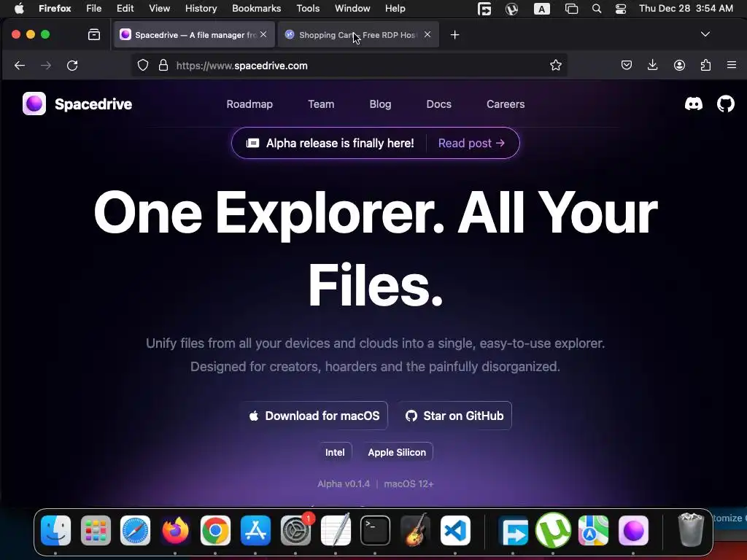Screen dimensions: 747x560
Task: Open Terminal from the dock
Action: 375,531
